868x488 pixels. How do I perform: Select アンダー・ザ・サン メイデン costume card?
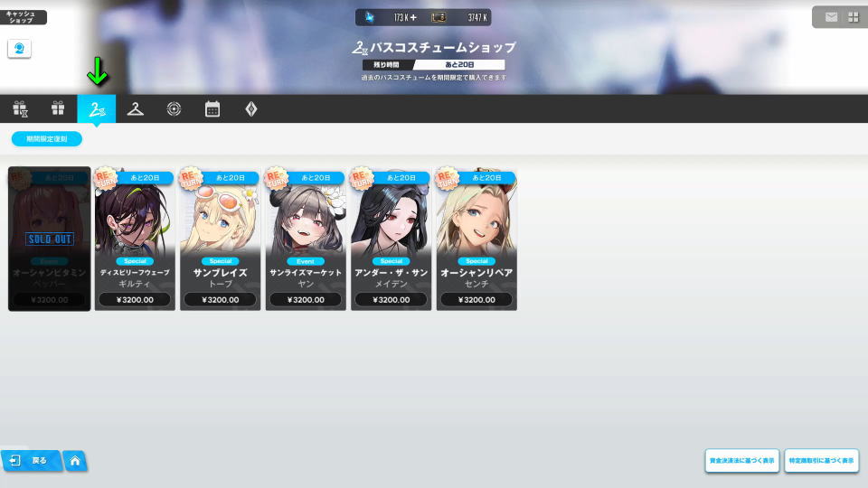point(391,239)
